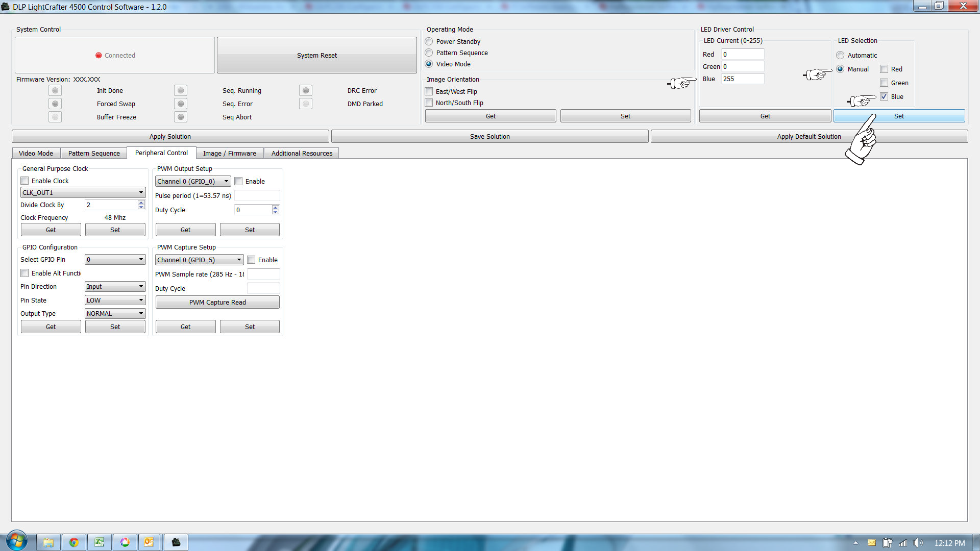Click Set in LED Driver Control
Image resolution: width=980 pixels, height=551 pixels.
(899, 116)
